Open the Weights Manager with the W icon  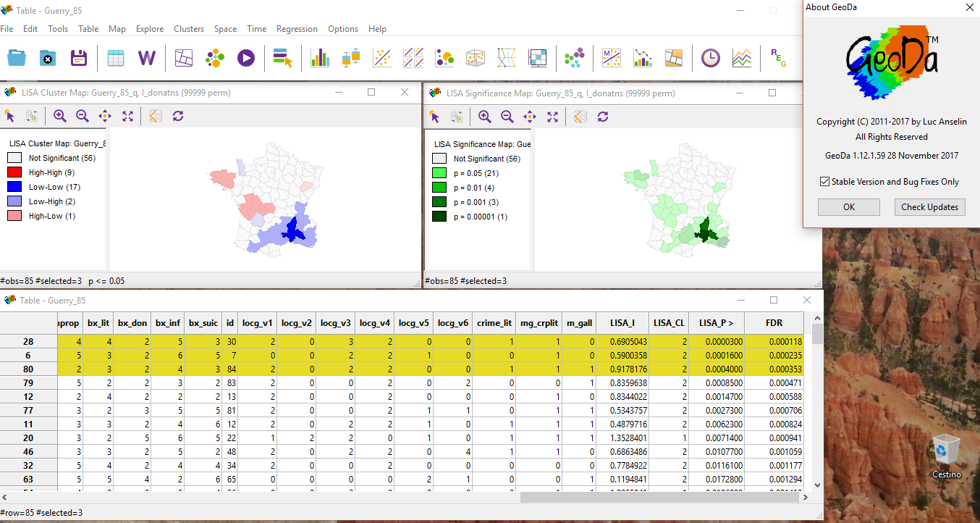146,58
